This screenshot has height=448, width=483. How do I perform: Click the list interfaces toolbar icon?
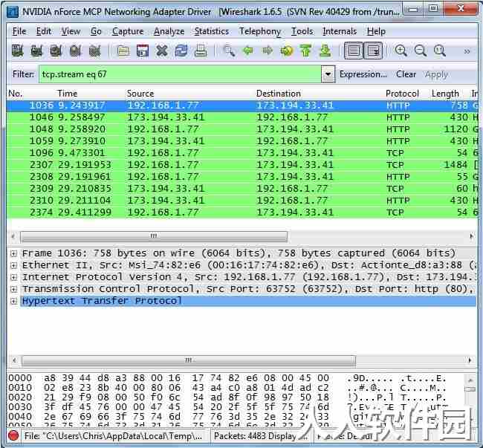18,51
